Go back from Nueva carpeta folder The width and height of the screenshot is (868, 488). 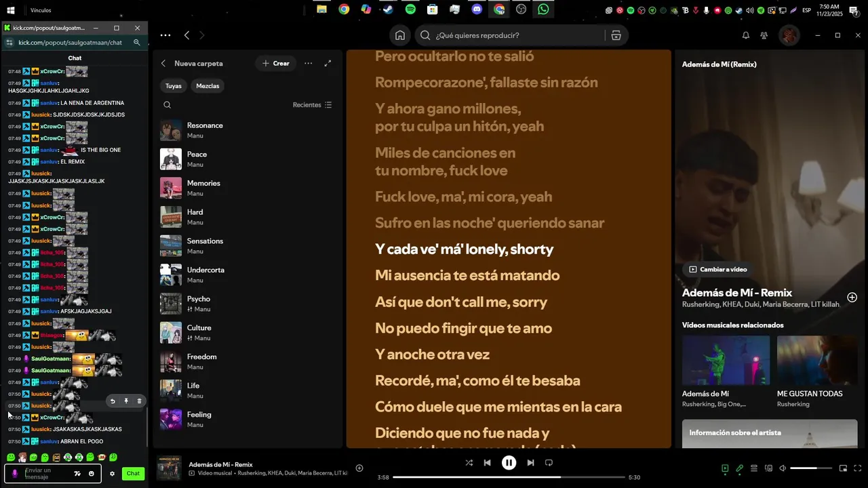163,63
